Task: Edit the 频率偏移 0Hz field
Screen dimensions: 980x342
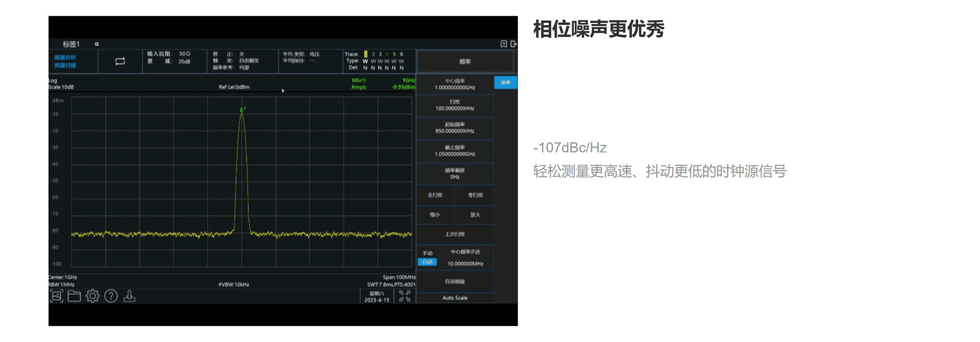Action: tap(455, 174)
